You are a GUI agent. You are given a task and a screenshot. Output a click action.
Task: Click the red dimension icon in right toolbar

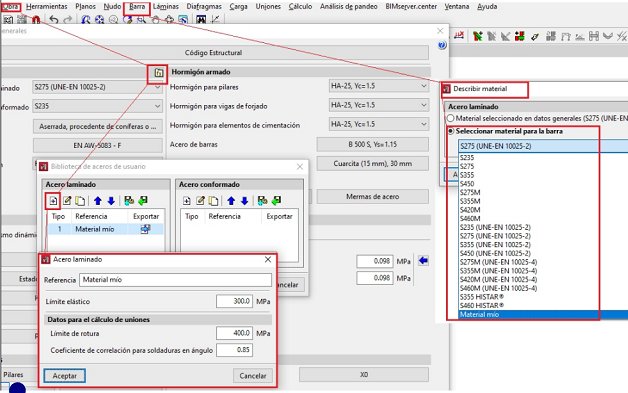pos(459,36)
